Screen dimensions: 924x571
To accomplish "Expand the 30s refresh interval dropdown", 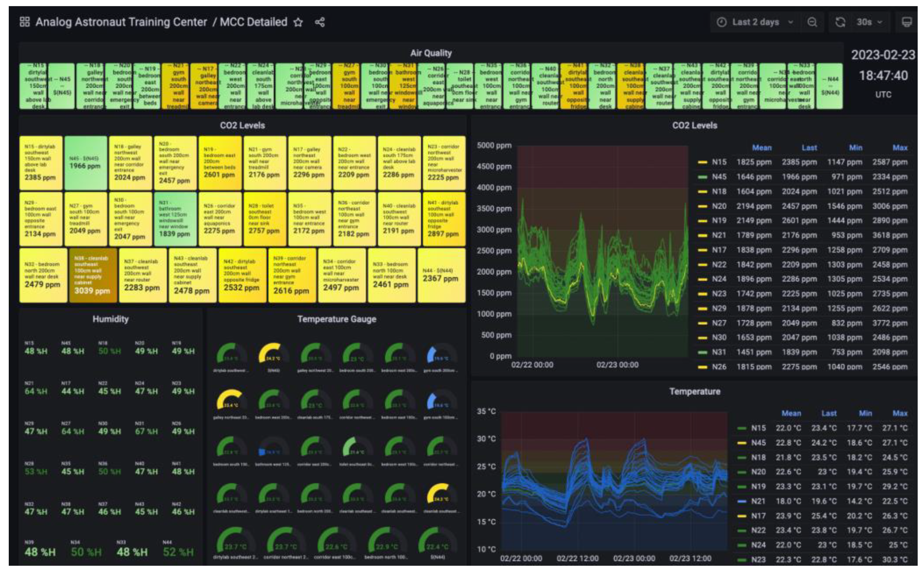I will (x=869, y=22).
